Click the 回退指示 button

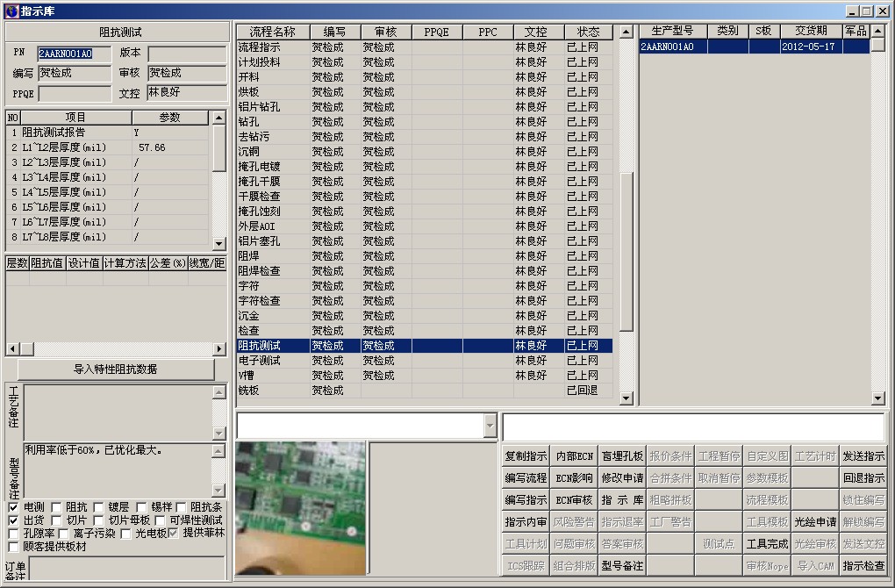(863, 477)
